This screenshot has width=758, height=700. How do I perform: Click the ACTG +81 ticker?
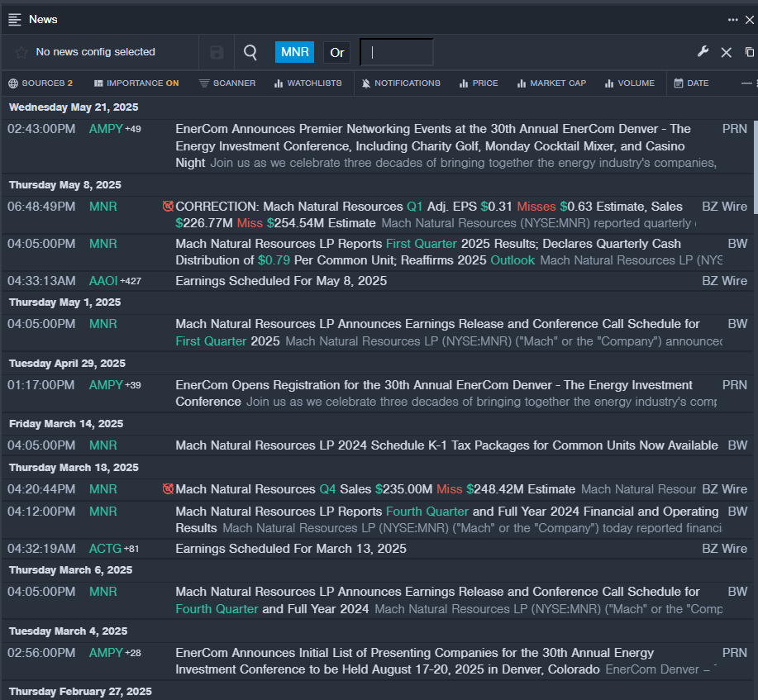114,549
